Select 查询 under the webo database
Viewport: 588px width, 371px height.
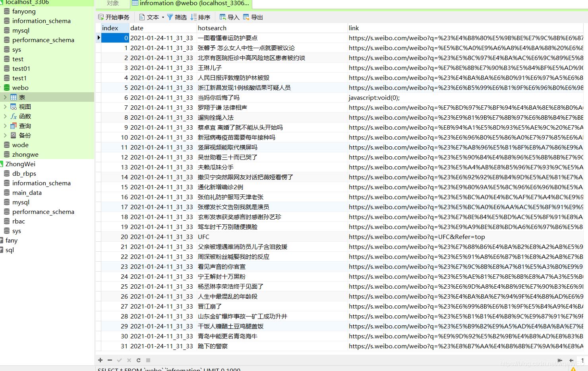24,126
